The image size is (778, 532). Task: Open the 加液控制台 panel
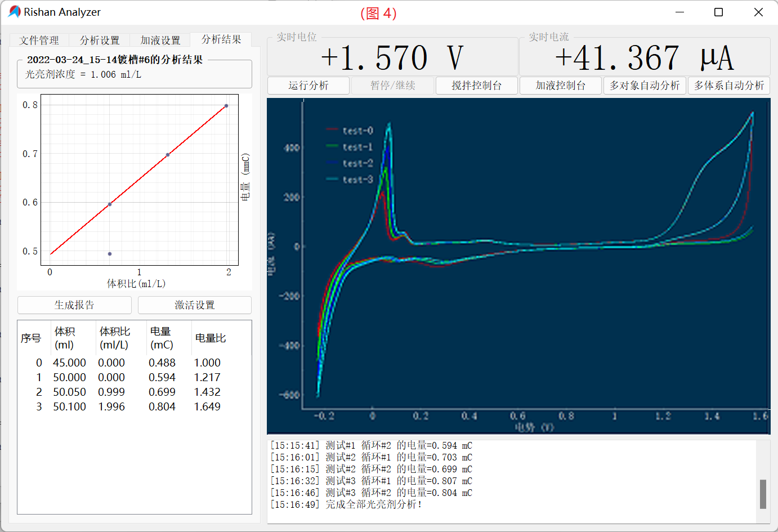(x=560, y=86)
